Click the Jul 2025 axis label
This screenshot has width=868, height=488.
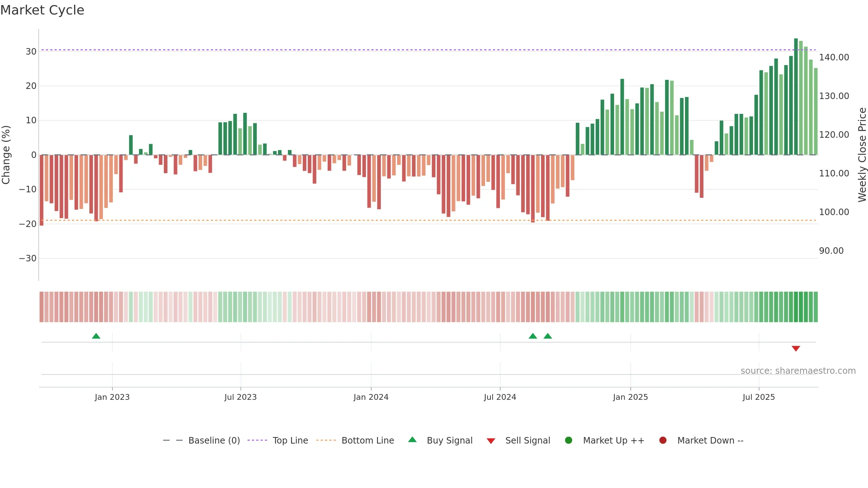[x=759, y=397]
